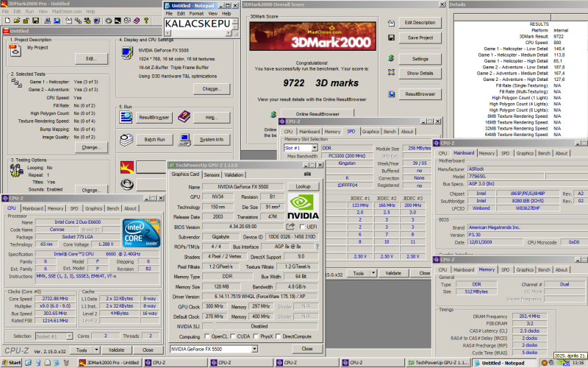This screenshot has height=368, width=588.
Task: Click the Notepad text area with KALACSKEPU
Action: point(198,24)
